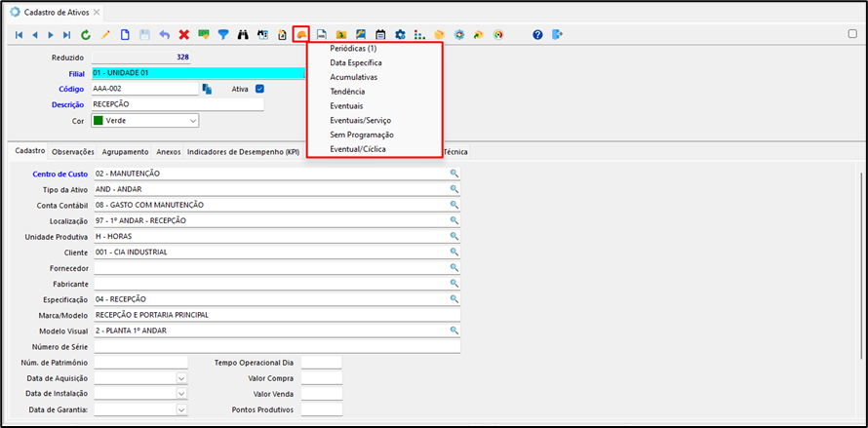Open the Cor color dropdown
This screenshot has width=868, height=428.
[x=192, y=121]
